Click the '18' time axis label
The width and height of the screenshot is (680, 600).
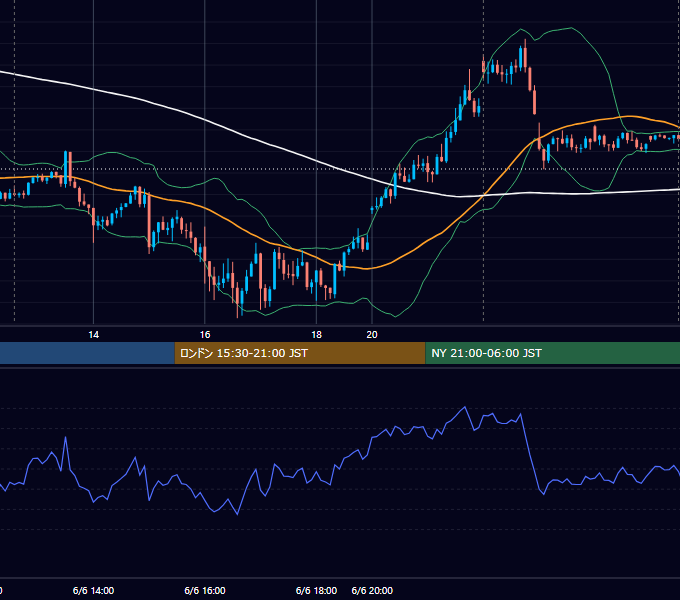[x=317, y=335]
